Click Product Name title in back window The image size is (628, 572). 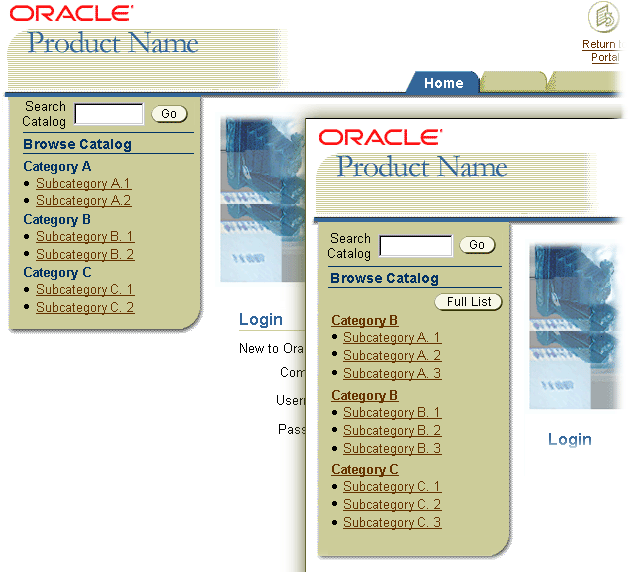tap(113, 42)
